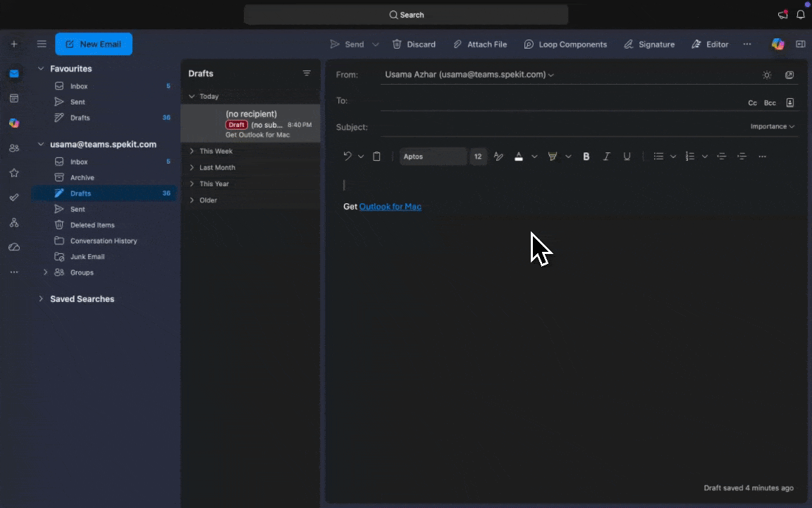The width and height of the screenshot is (812, 508).
Task: Focus the Search field at top
Action: click(x=406, y=15)
